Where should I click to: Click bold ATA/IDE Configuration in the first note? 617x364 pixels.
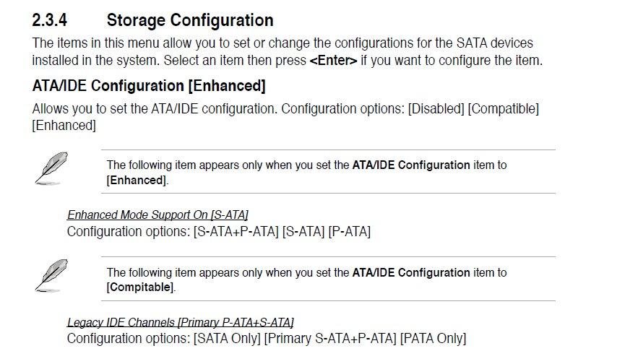pyautogui.click(x=411, y=165)
